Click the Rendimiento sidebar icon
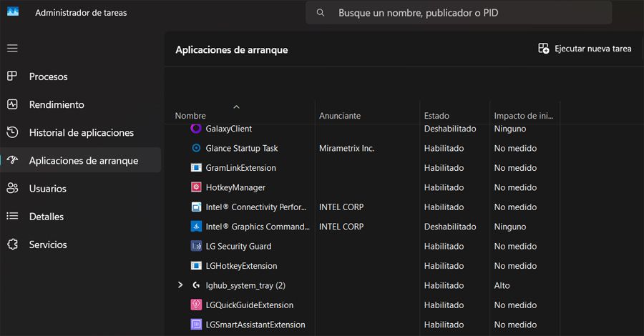Screen dimensions: 644x336 [12, 104]
